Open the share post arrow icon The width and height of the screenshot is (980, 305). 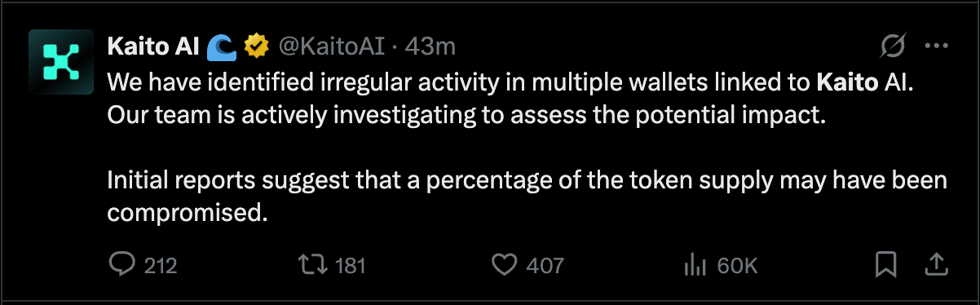pos(936,263)
